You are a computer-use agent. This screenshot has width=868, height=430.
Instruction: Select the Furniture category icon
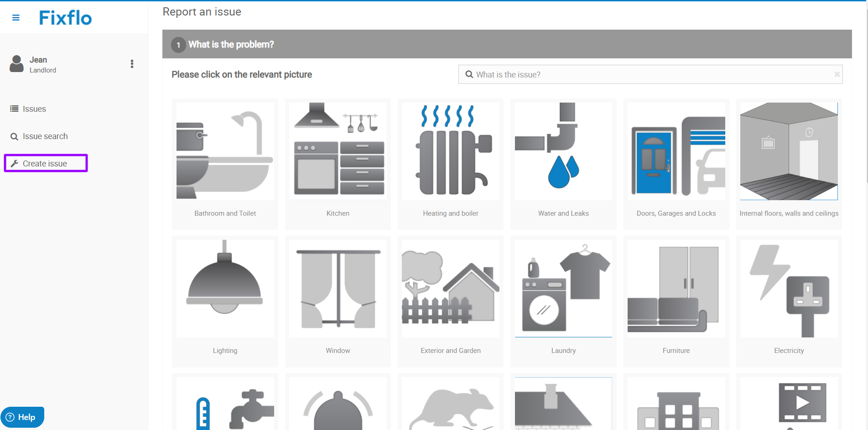tap(676, 288)
